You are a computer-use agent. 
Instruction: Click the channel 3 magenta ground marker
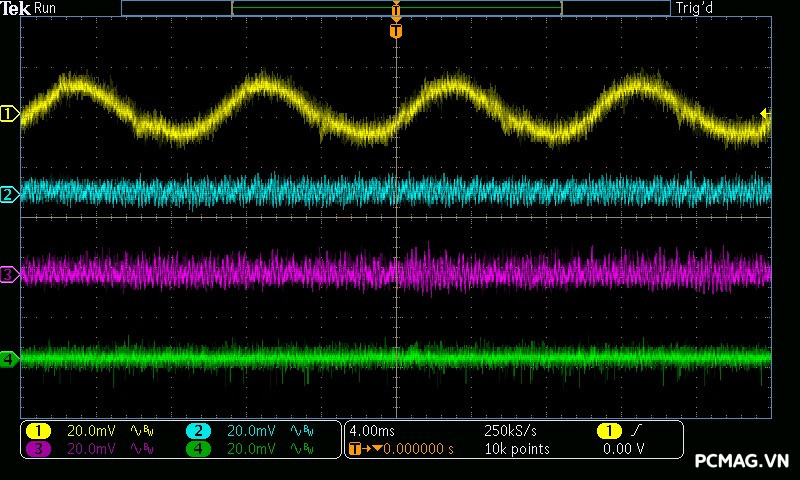click(x=9, y=273)
